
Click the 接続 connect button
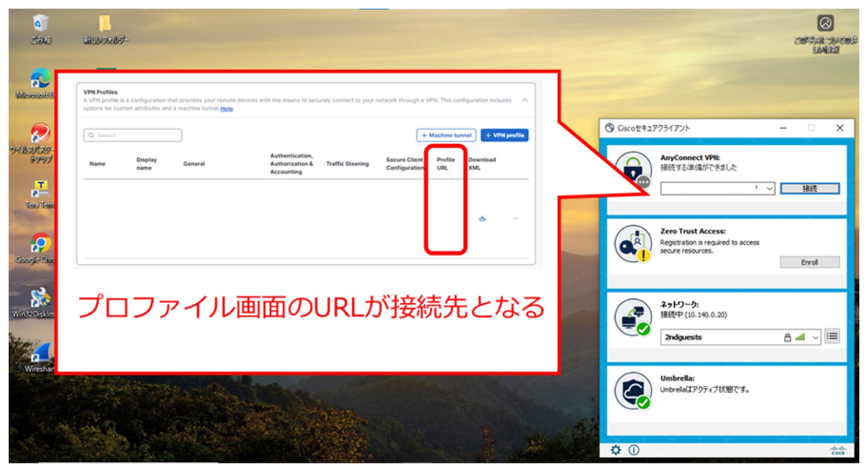point(810,188)
